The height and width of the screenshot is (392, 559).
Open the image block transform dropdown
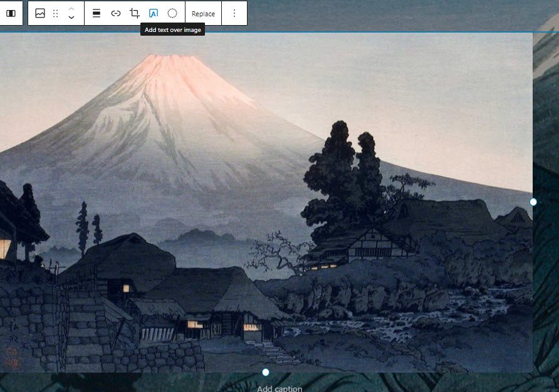click(x=40, y=13)
